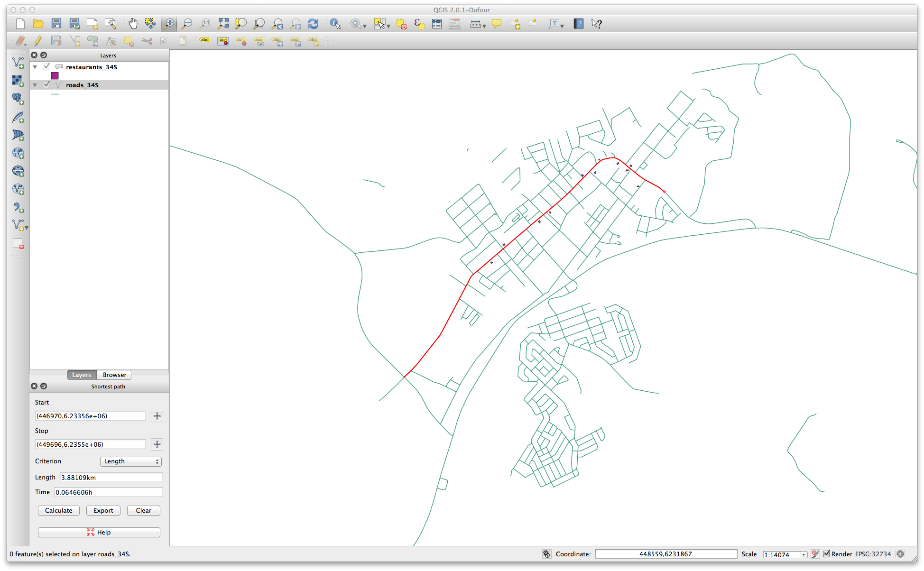Viewport: 924px width, 571px height.
Task: Click the Export button
Action: point(103,510)
